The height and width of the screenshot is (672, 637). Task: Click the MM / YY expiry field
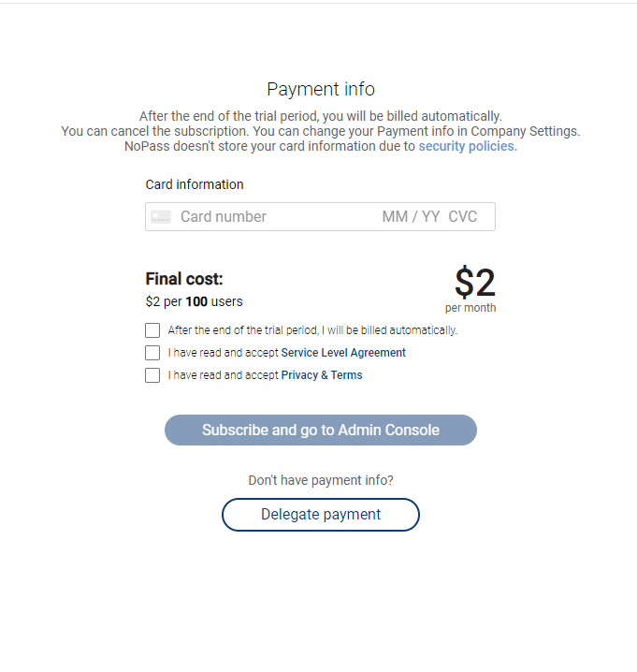(411, 217)
